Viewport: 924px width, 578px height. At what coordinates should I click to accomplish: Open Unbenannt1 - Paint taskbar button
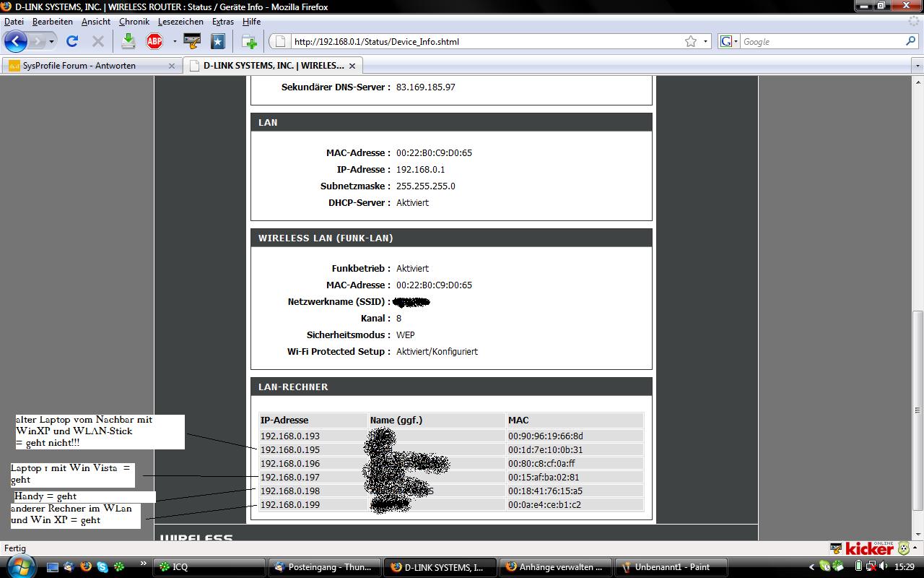tap(671, 567)
